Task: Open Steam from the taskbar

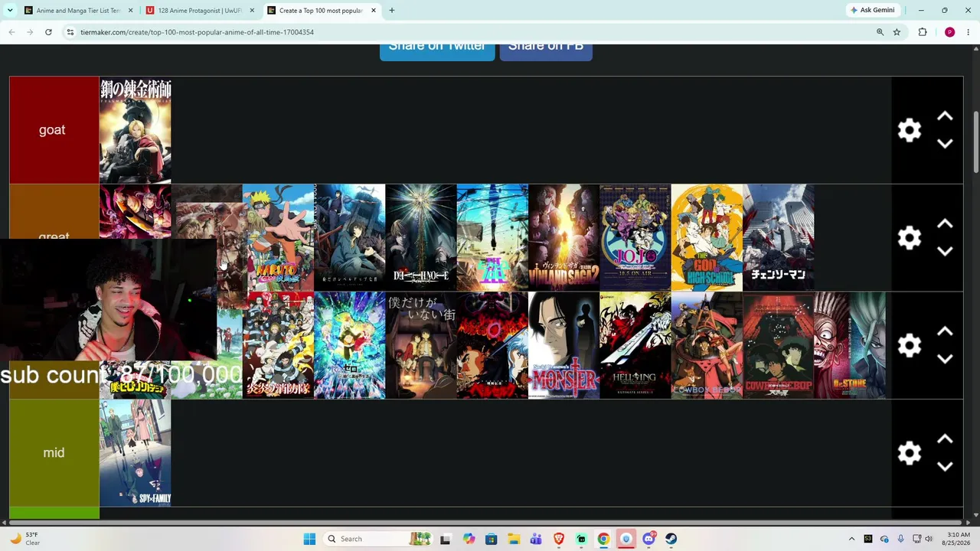Action: tap(671, 539)
